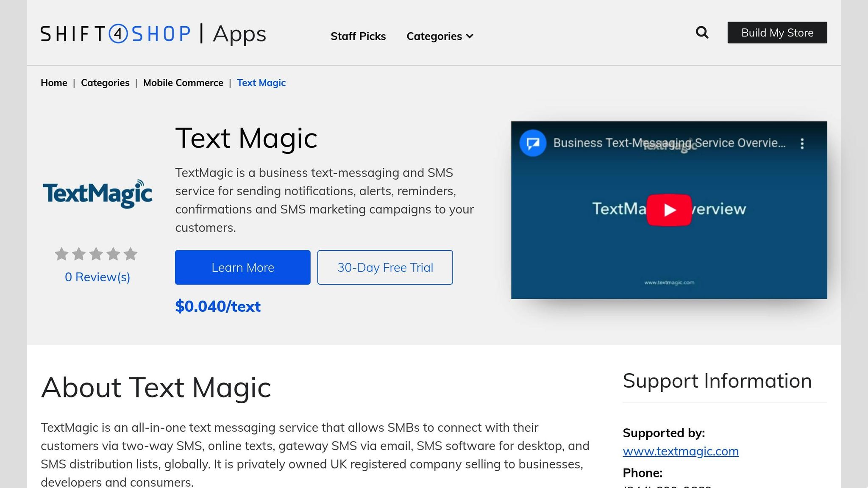Open the video's three-dot options menu

(802, 144)
